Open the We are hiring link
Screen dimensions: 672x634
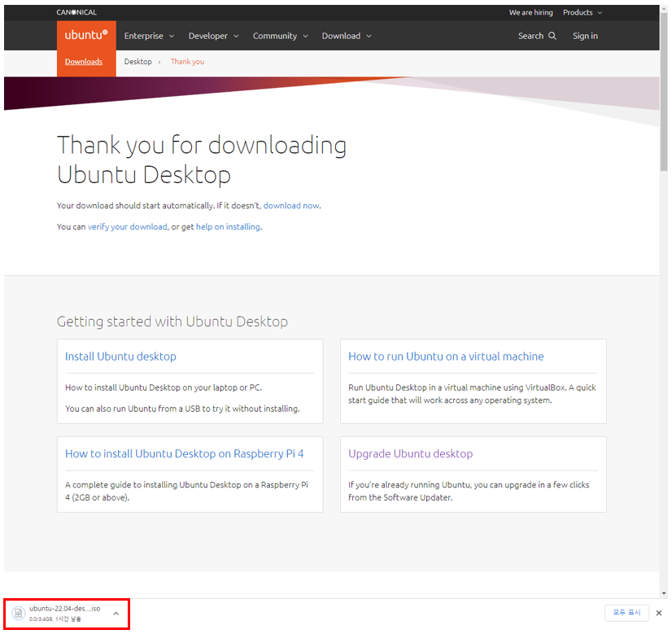click(x=530, y=12)
